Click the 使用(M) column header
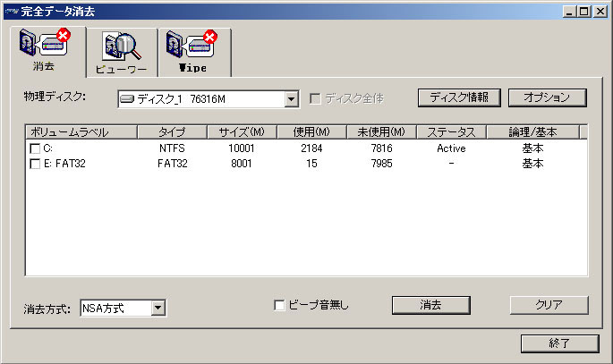The height and width of the screenshot is (364, 613). click(x=311, y=132)
